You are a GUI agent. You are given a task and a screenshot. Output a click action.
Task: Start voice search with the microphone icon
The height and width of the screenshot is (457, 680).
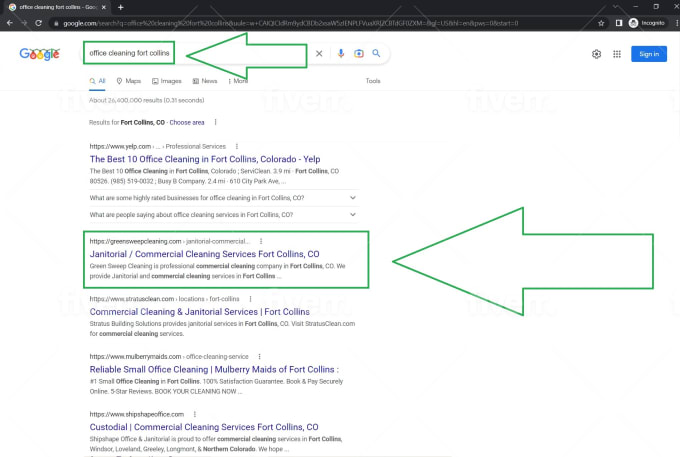coord(341,53)
